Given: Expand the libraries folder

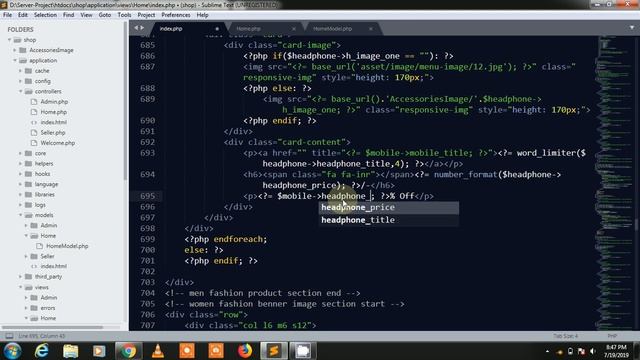Looking at the screenshot, I should [x=20, y=194].
